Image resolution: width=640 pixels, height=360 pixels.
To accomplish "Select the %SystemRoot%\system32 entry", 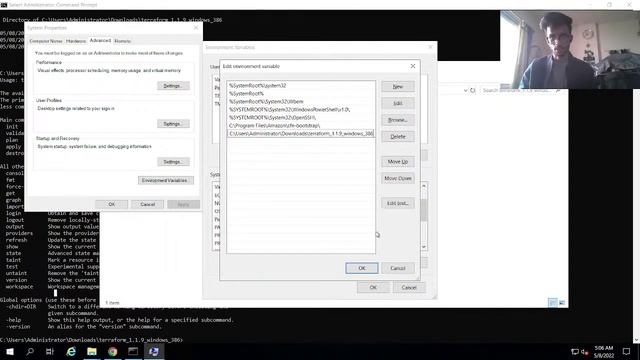I will [x=301, y=86].
